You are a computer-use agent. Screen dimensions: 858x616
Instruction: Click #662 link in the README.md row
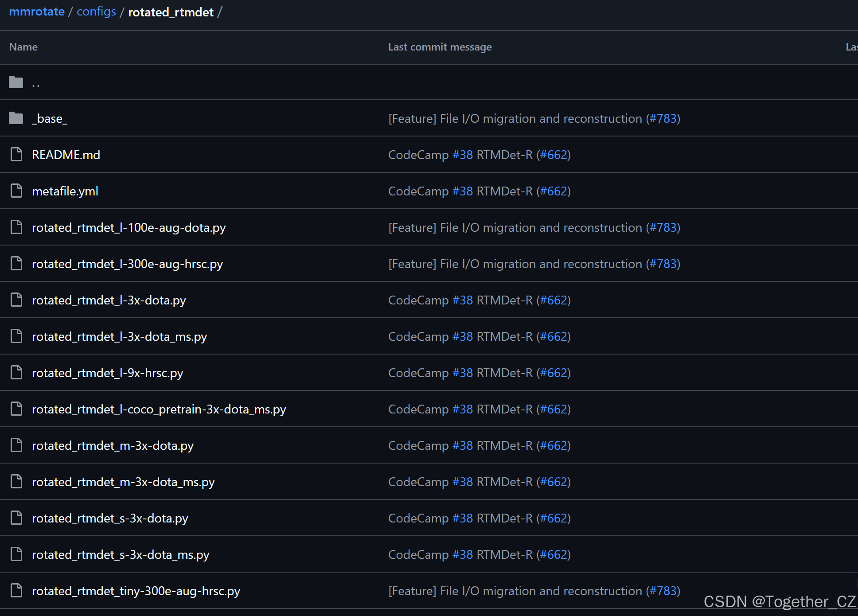[554, 155]
